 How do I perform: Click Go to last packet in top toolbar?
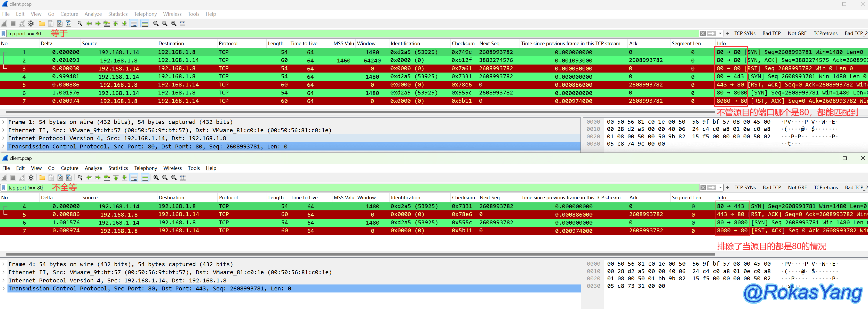click(124, 23)
